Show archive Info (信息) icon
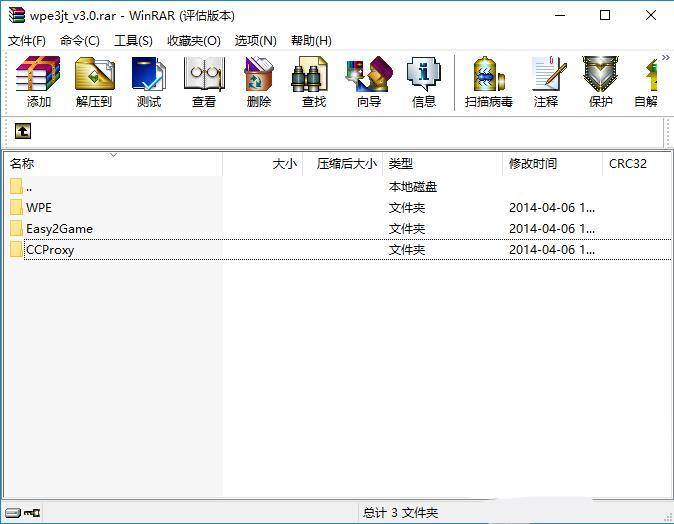 pos(424,82)
